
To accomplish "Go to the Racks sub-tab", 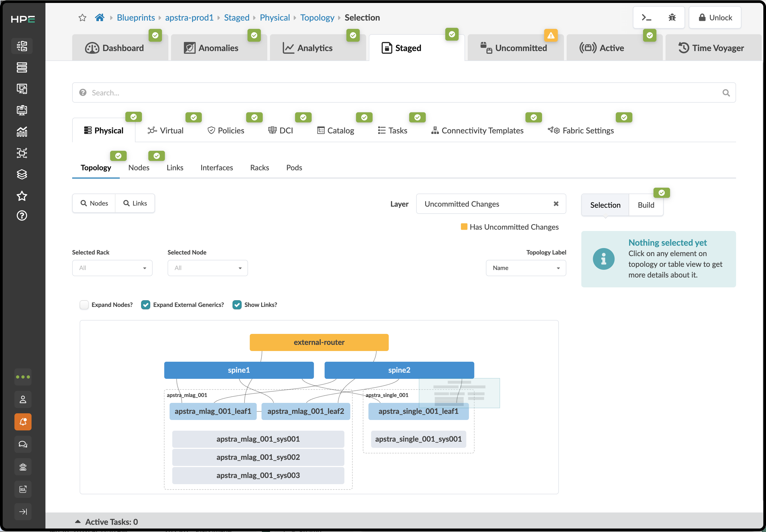I will click(260, 168).
